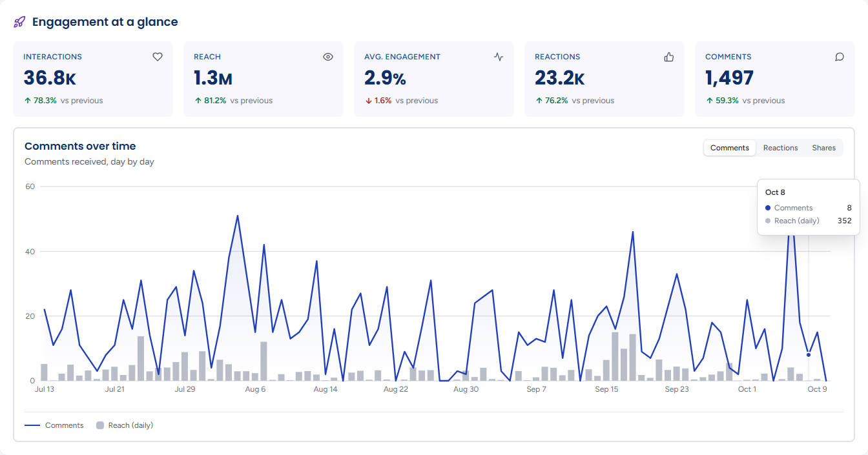The width and height of the screenshot is (868, 455).
Task: Click the Sep 7 axis label
Action: pyautogui.click(x=536, y=389)
